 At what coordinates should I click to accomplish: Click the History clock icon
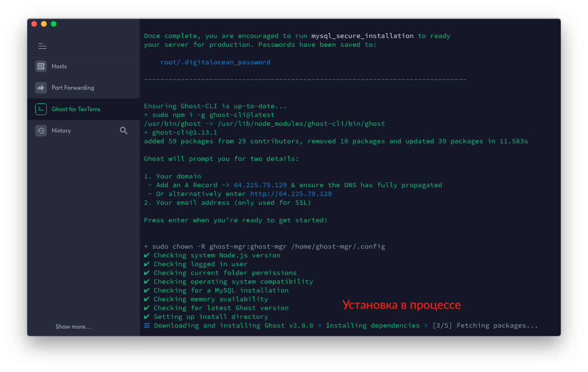41,131
